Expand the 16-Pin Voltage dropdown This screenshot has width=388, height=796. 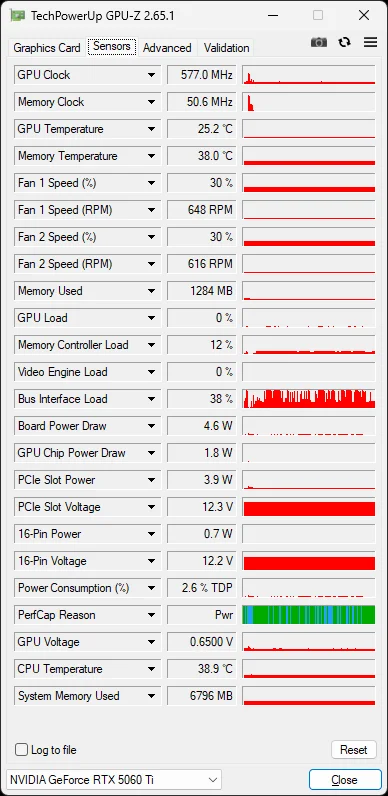tap(151, 561)
